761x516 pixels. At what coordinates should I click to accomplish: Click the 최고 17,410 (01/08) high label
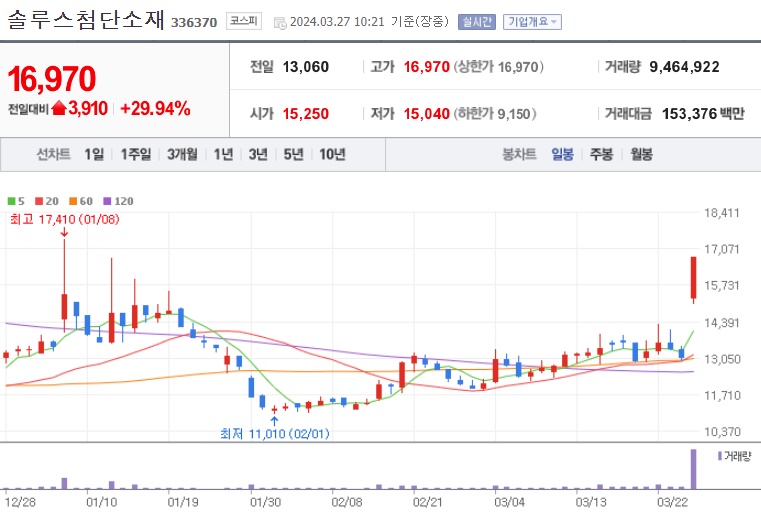point(65,219)
